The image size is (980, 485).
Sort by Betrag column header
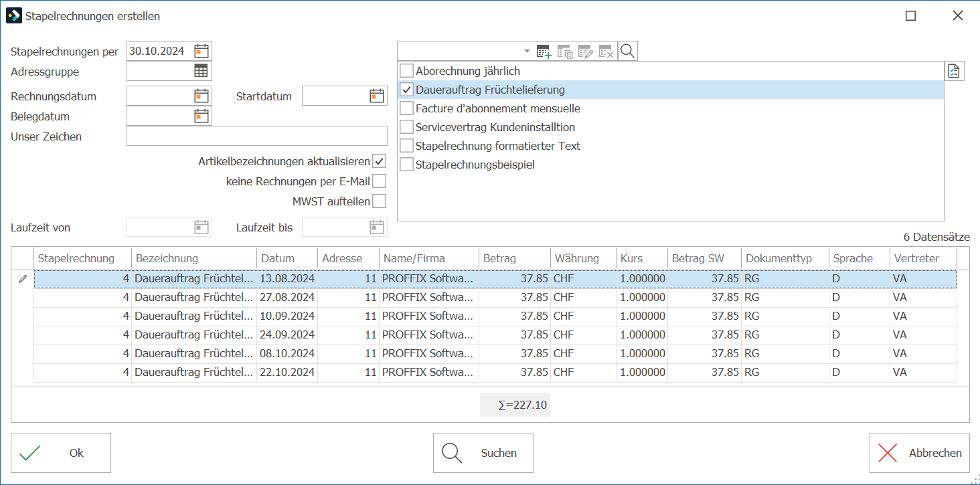[515, 258]
